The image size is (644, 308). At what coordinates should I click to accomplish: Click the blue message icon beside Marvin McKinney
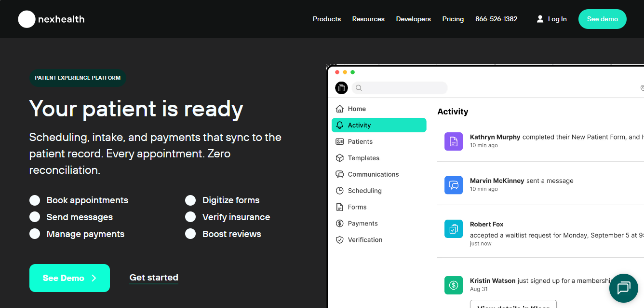point(453,185)
